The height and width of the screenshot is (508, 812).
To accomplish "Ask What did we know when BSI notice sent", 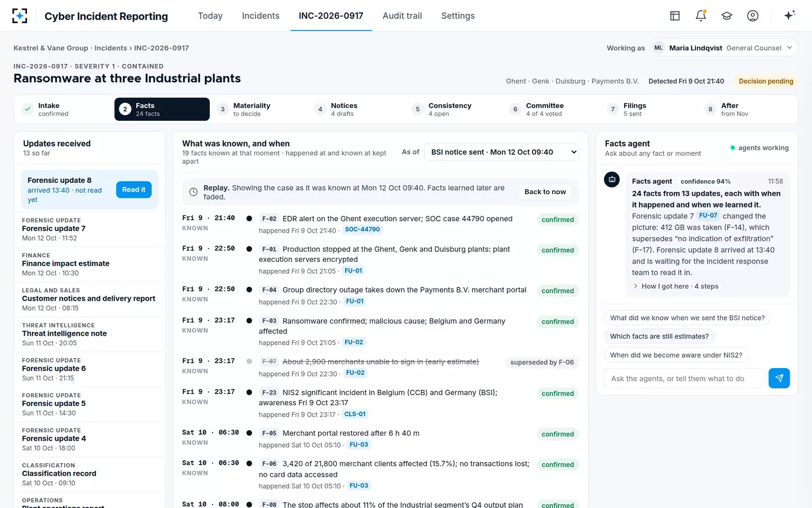I will pos(687,318).
